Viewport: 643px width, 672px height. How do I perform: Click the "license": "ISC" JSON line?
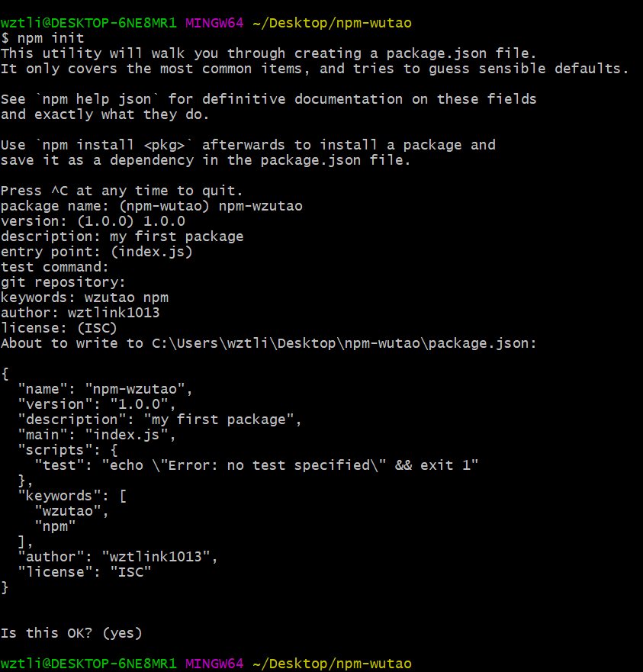[x=85, y=572]
